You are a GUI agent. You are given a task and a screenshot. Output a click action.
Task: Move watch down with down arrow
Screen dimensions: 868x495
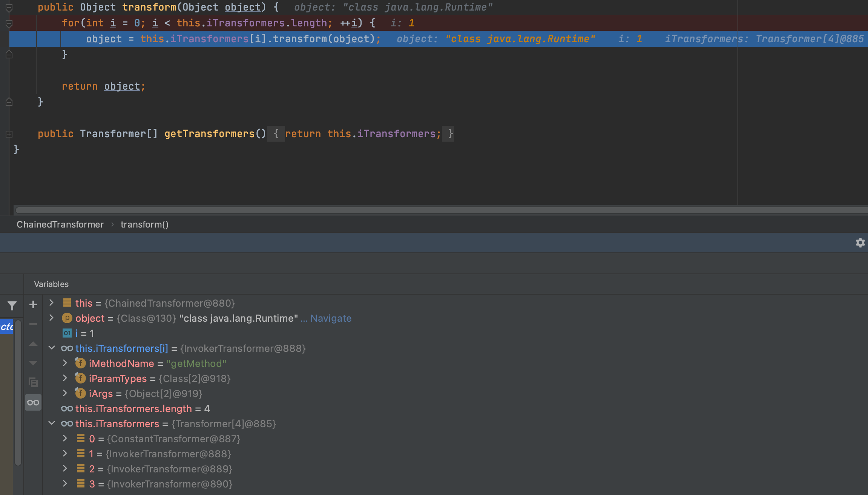tap(33, 363)
